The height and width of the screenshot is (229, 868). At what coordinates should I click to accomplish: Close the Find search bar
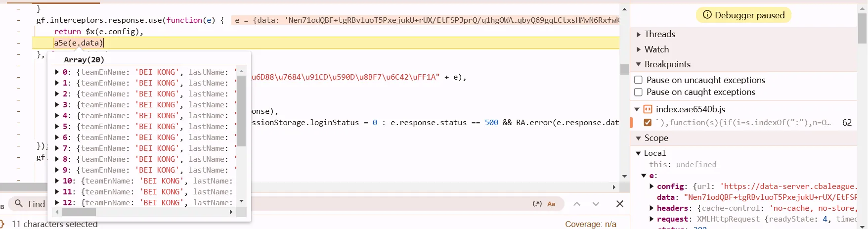point(620,204)
